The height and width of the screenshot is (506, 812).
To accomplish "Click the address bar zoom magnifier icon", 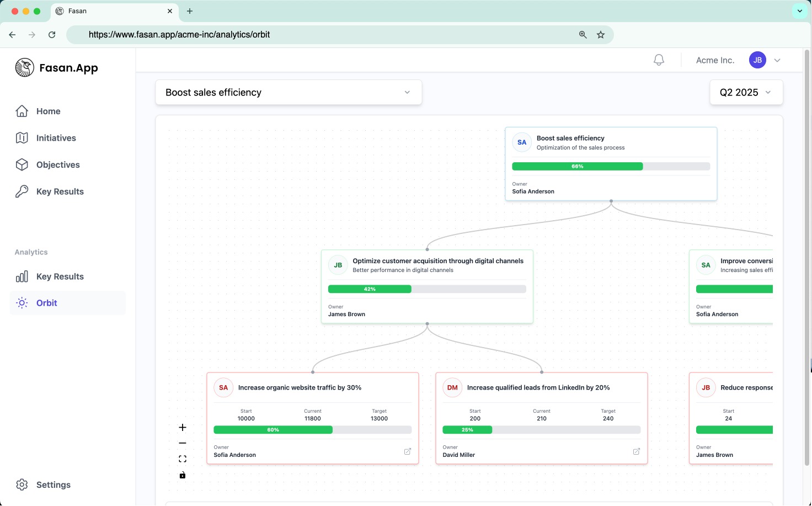I will click(x=583, y=35).
